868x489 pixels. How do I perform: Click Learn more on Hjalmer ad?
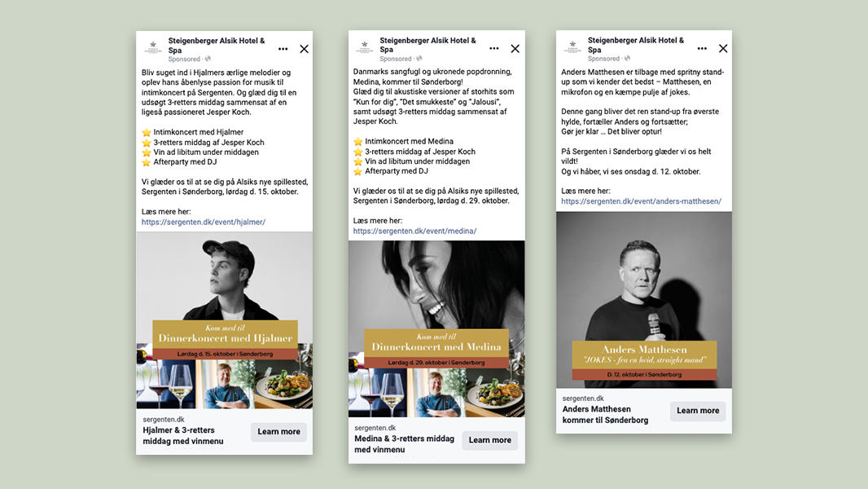278,432
